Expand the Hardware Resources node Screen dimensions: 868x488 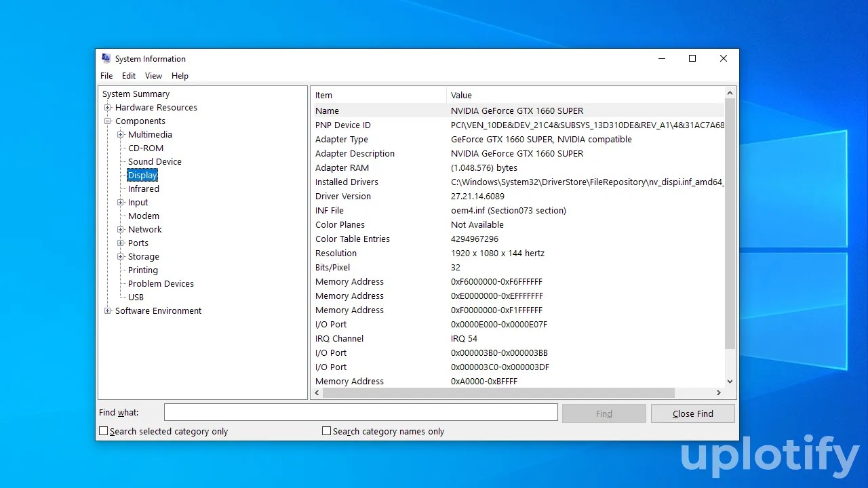[108, 108]
